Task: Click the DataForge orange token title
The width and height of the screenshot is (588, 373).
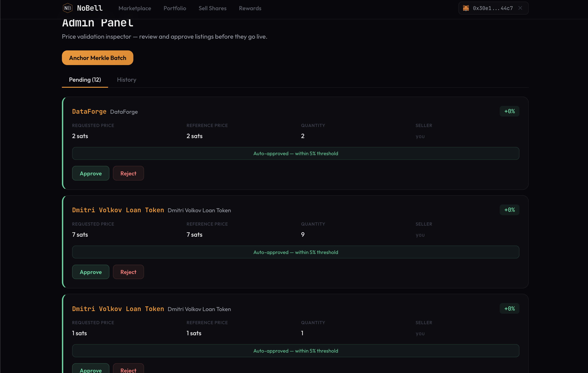Action: click(89, 112)
